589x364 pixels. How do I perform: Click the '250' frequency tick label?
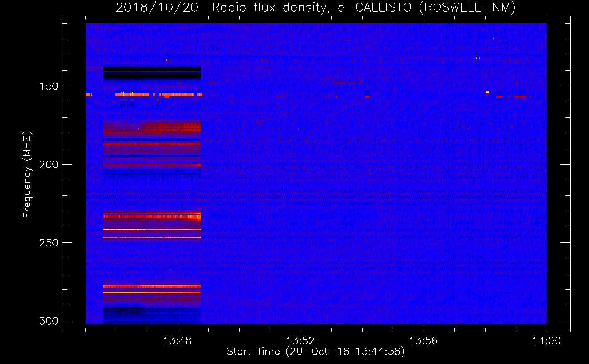tap(49, 243)
